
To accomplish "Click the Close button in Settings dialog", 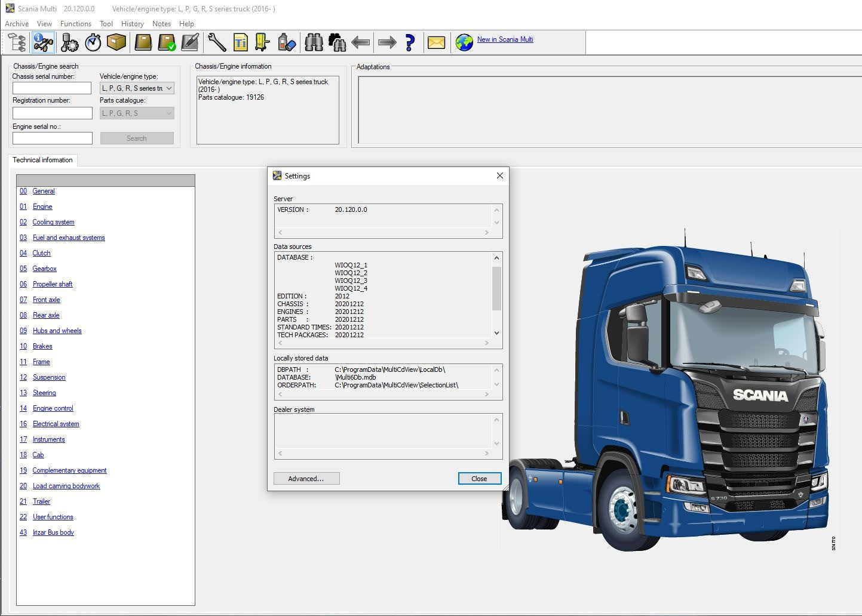I will click(x=479, y=479).
